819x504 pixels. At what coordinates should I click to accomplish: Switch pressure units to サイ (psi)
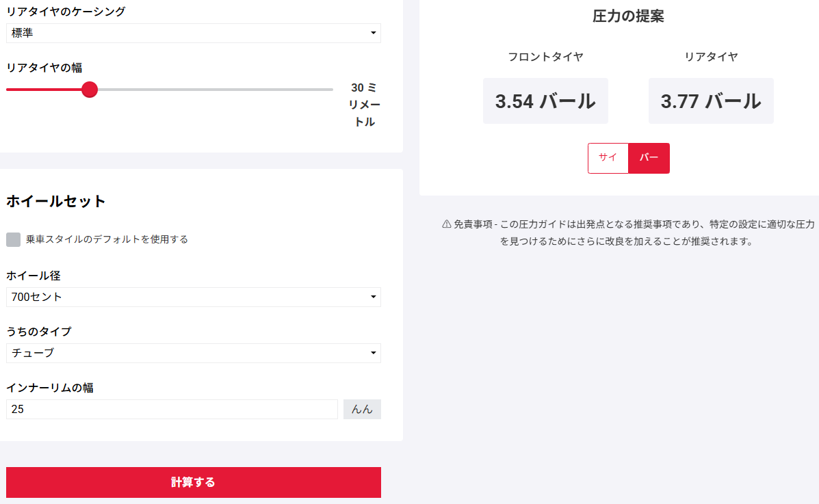[608, 158]
